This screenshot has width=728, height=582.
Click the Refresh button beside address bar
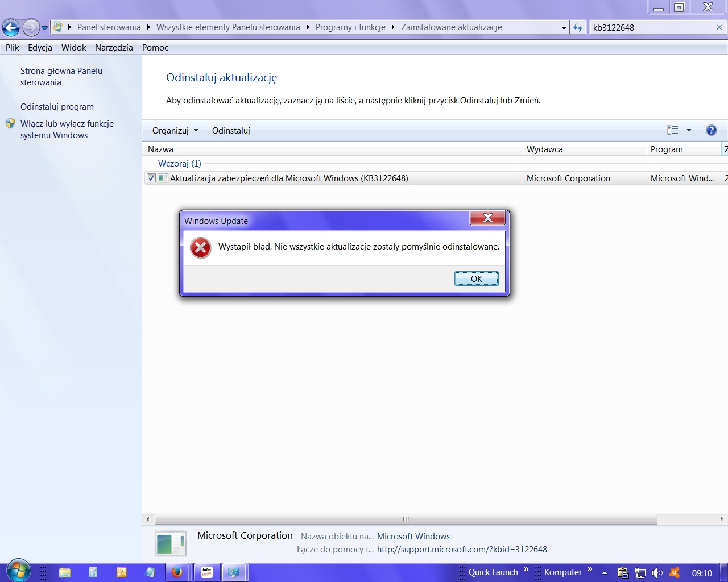pyautogui.click(x=578, y=27)
